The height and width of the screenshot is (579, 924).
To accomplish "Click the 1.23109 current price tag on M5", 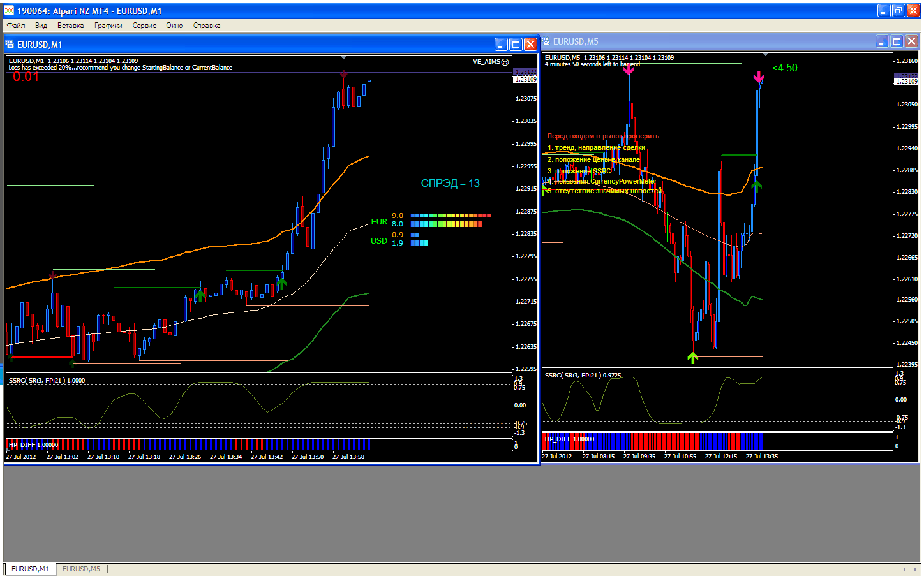I will (x=906, y=82).
